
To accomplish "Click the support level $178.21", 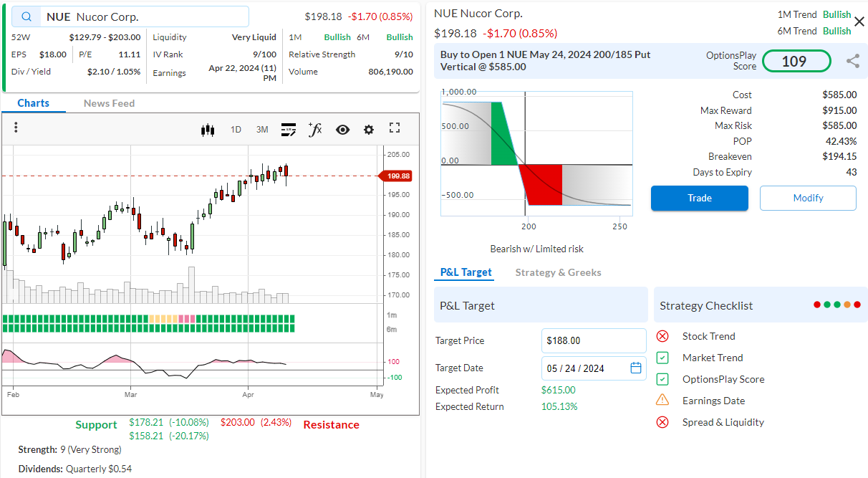I will pos(145,422).
